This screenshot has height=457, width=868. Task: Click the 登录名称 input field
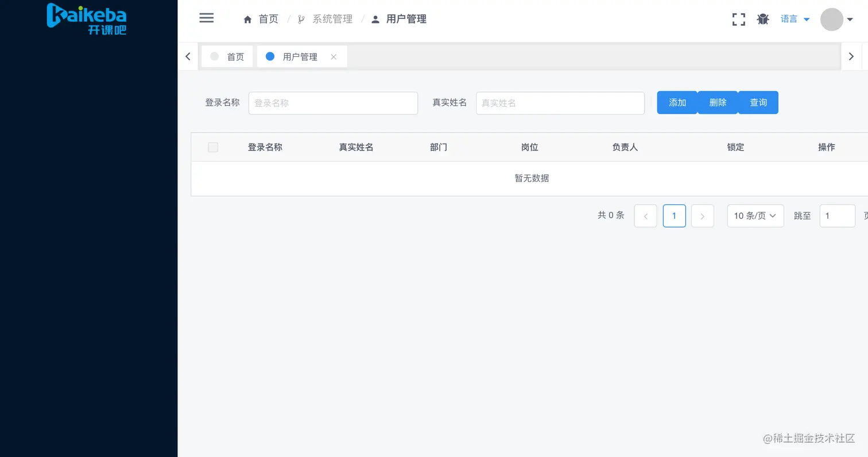(333, 103)
